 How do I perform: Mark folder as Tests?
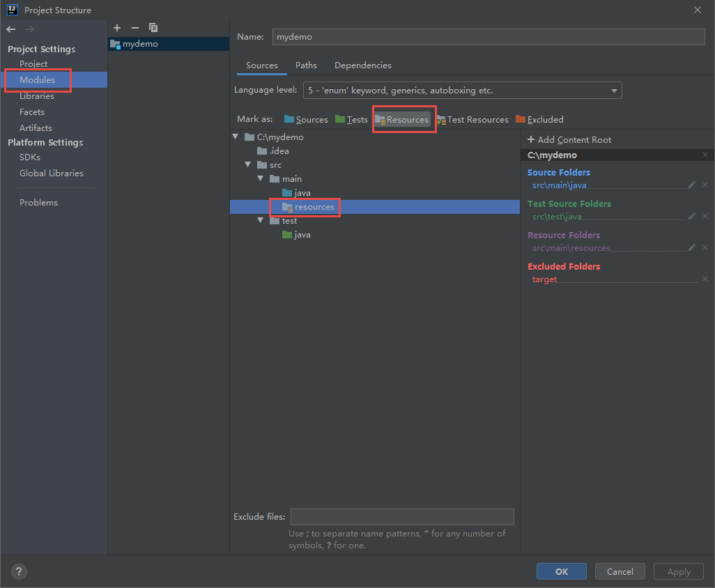point(352,120)
